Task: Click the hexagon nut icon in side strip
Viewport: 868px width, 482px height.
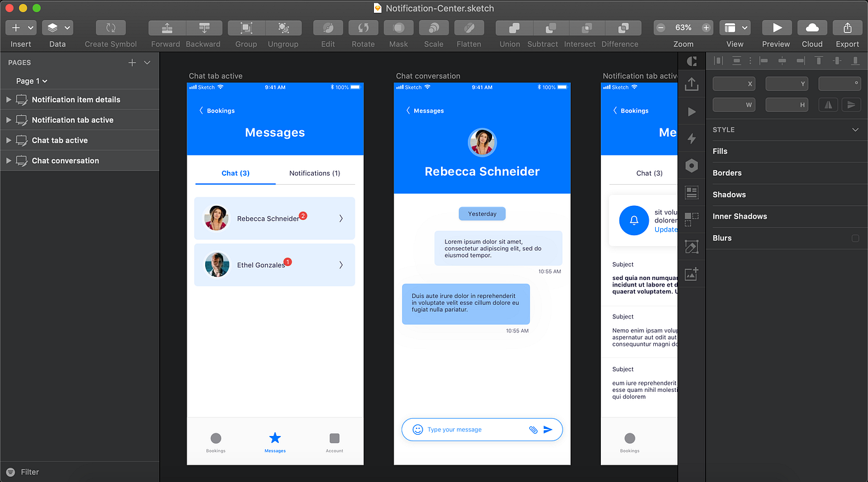Action: tap(692, 166)
